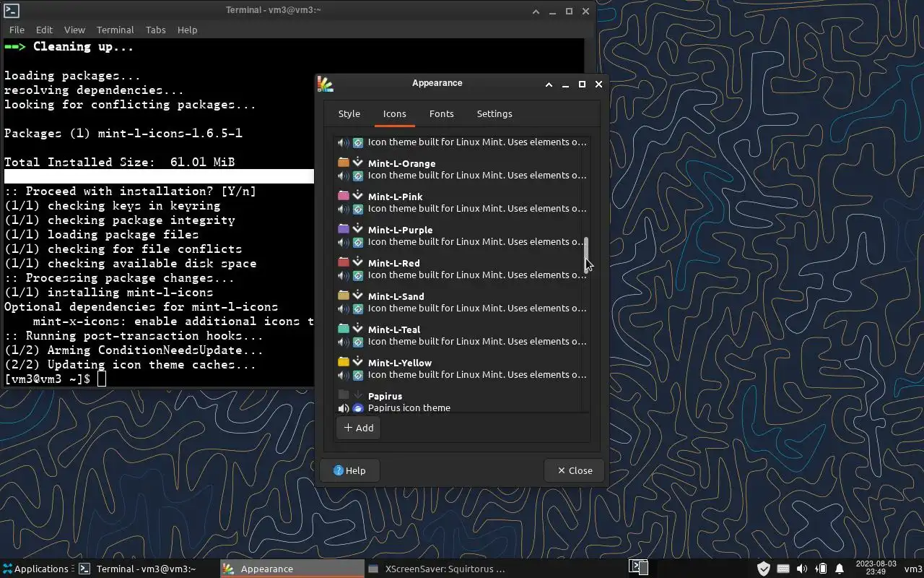Open the Terminal menu in the menu bar
Viewport: 924px width, 578px height.
pos(115,30)
